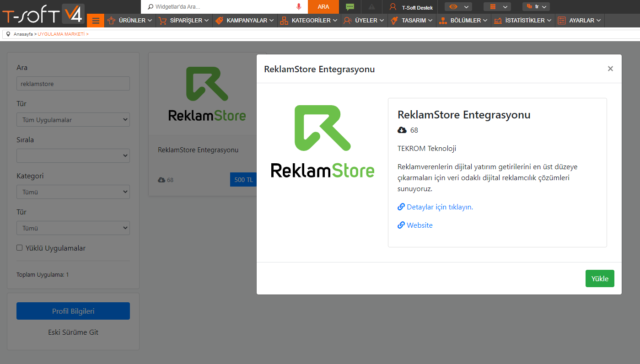Click the UYGULAMA MARKETİ breadcrumb link
The image size is (640, 364).
61,34
